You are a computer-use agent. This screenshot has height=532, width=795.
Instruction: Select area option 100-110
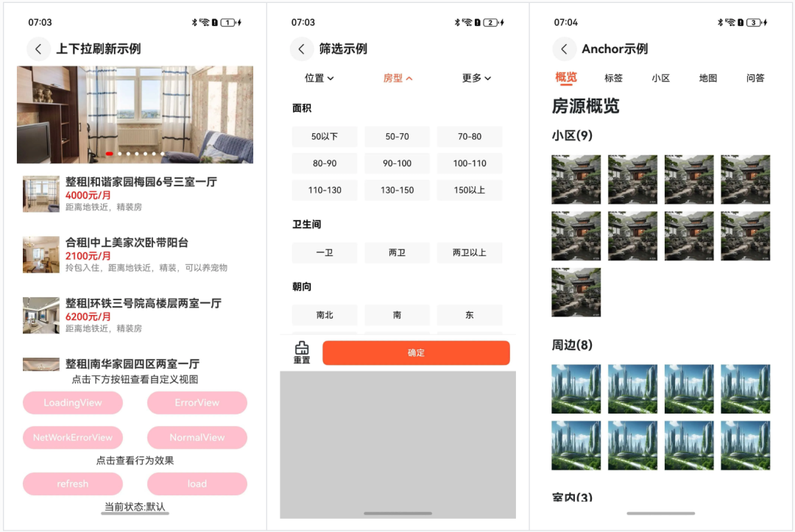click(470, 163)
